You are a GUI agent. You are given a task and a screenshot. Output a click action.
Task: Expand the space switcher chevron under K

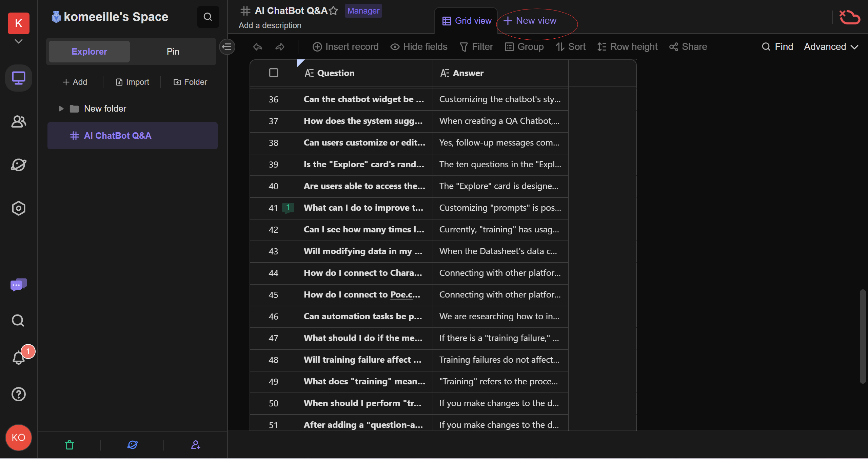[x=19, y=41]
